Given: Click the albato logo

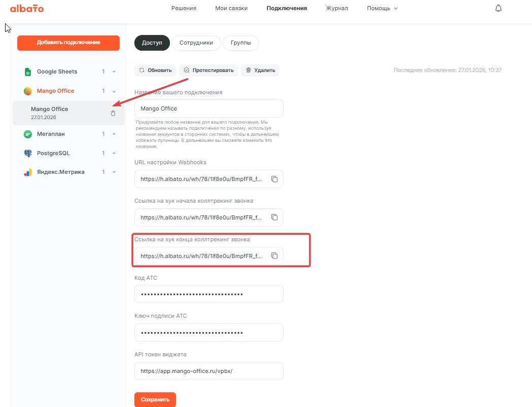Looking at the screenshot, I should (x=27, y=9).
